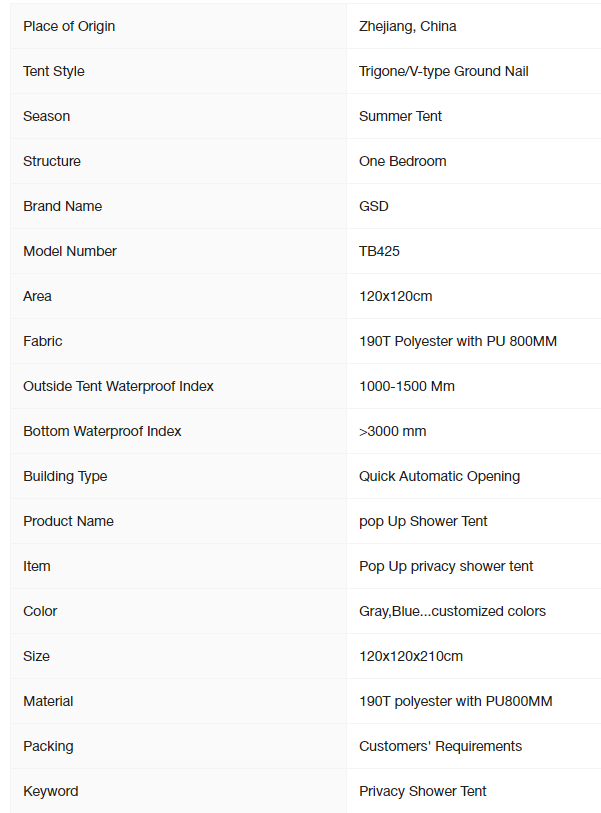Click the Customers' Requirements packing value
Viewport: 601px width, 813px height.
440,746
